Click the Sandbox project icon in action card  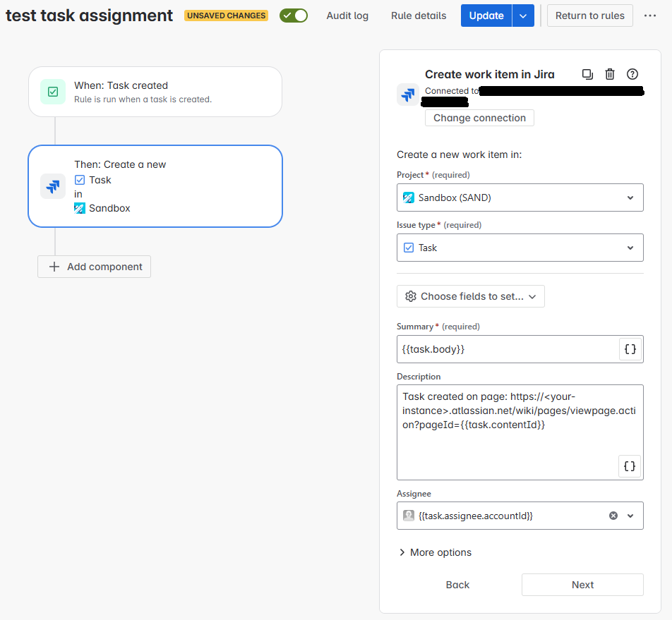pos(80,209)
